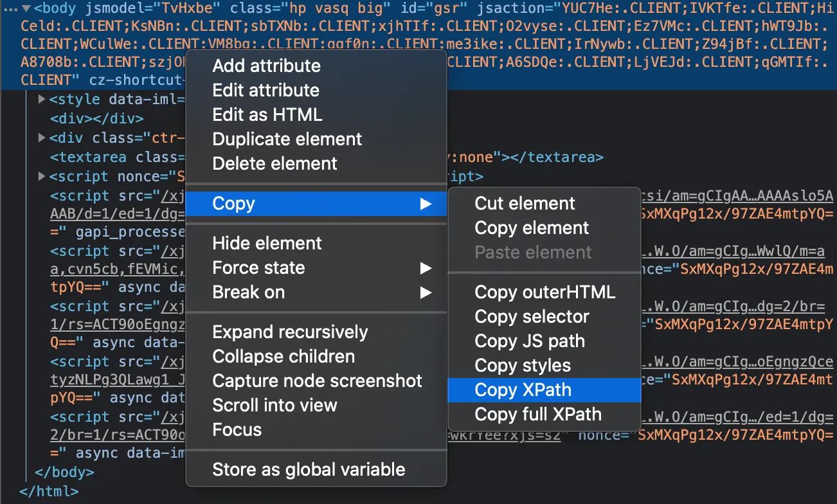Choose Copy outerHTML from submenu

[x=544, y=292]
